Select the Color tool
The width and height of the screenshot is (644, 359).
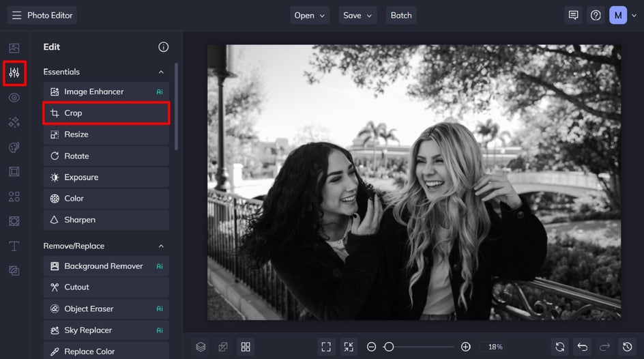click(106, 199)
